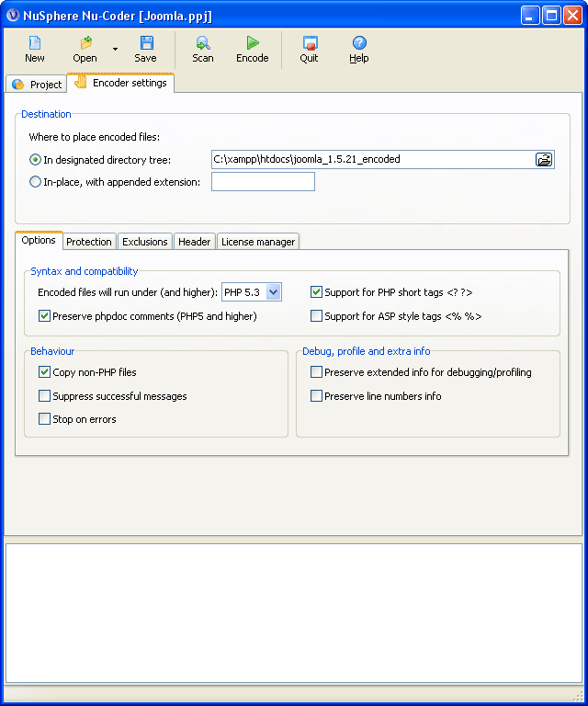The image size is (588, 706).
Task: Enable Preserve line numbers info checkbox
Action: coord(316,396)
